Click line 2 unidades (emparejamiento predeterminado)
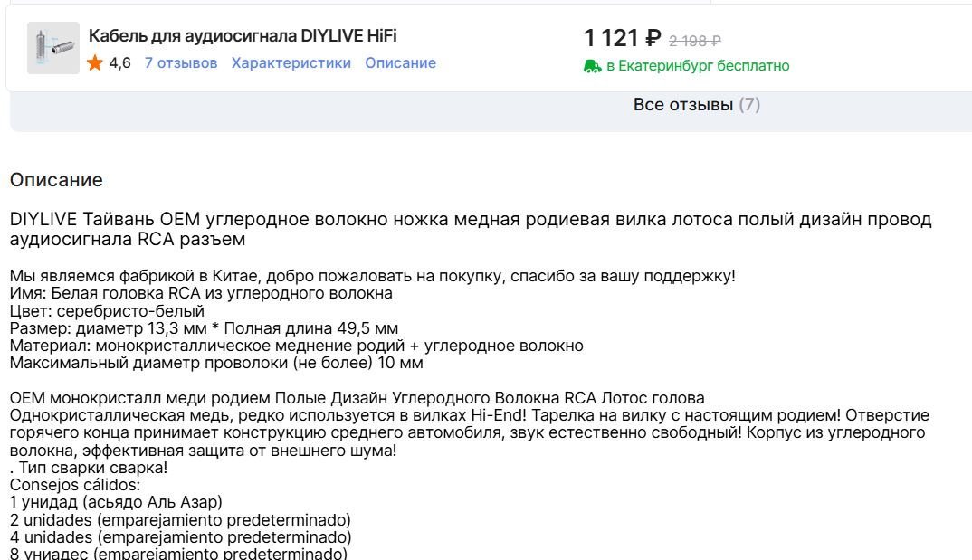The height and width of the screenshot is (560, 972). 180,519
